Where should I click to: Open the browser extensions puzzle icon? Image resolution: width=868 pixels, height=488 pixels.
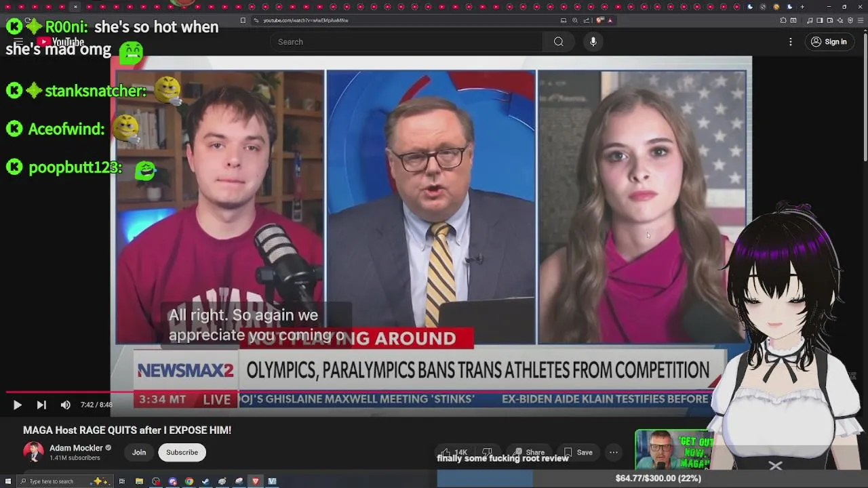[783, 20]
